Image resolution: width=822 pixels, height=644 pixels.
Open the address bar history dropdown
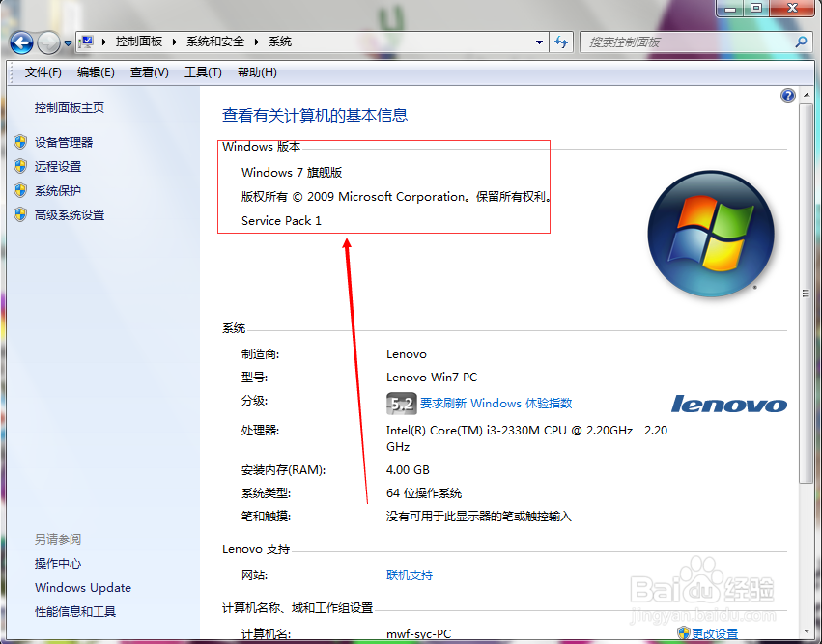tap(539, 42)
